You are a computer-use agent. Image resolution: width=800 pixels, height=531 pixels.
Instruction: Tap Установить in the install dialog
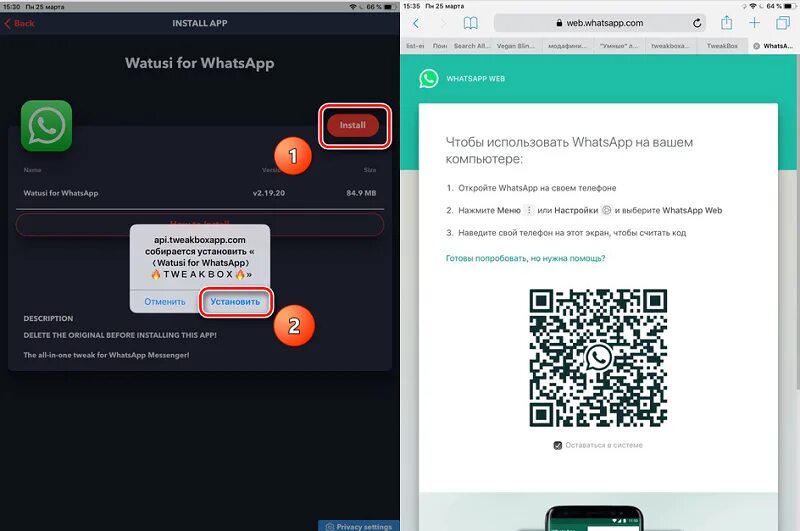pos(235,301)
